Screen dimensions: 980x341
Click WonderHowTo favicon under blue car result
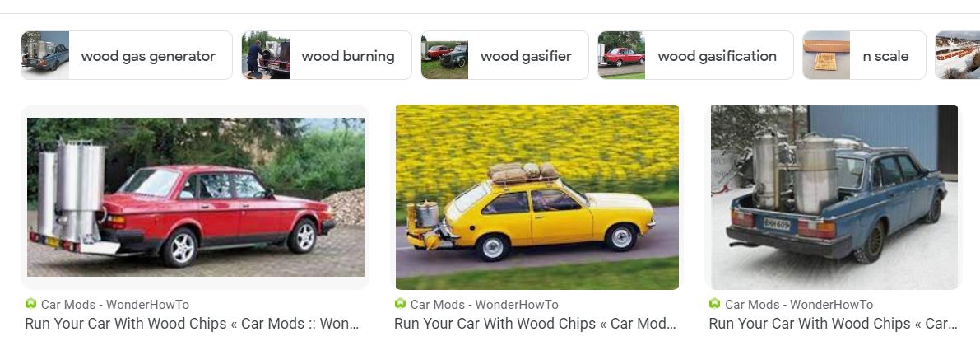pos(714,304)
